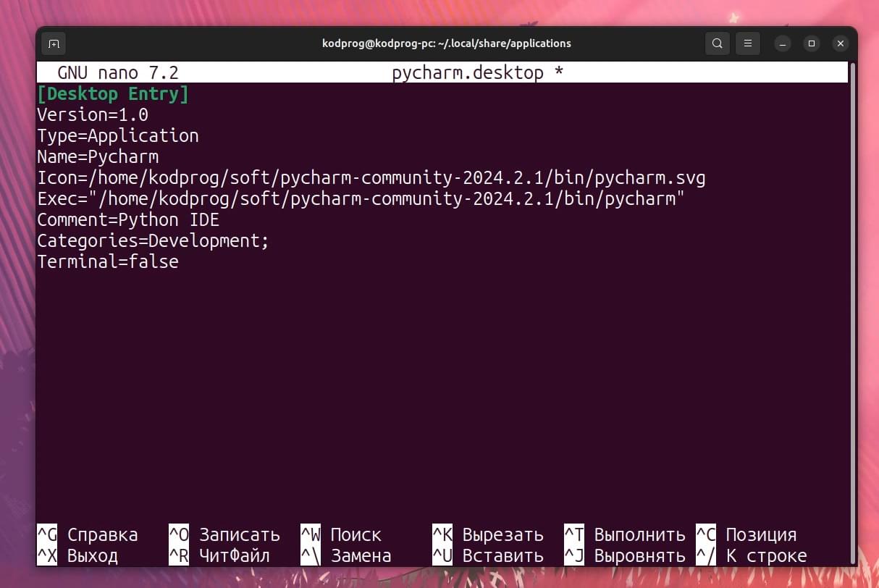This screenshot has height=588, width=879.
Task: Click the Type=Application line
Action: pyautogui.click(x=118, y=136)
